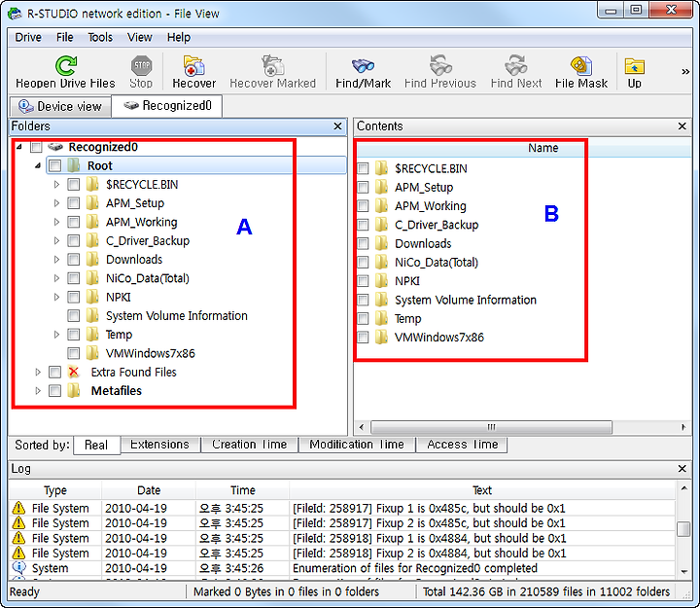Mark APM_Setup checkbox in Folders tree

click(x=73, y=203)
